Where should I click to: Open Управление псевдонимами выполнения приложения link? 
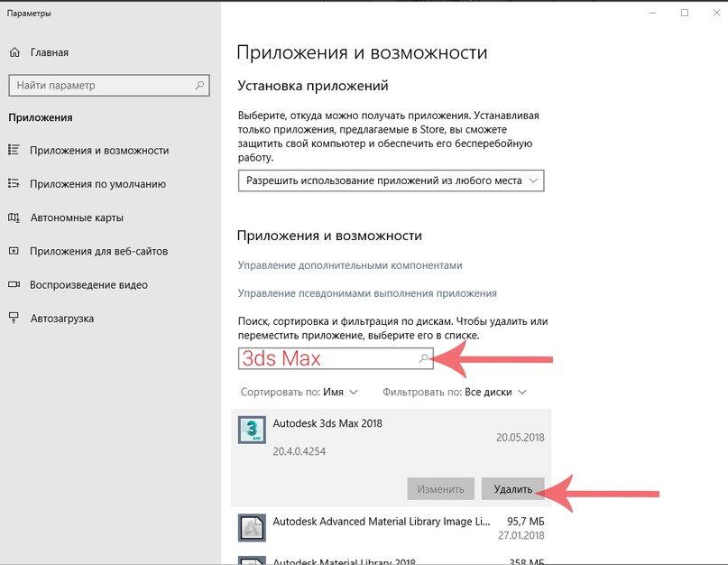(x=367, y=293)
